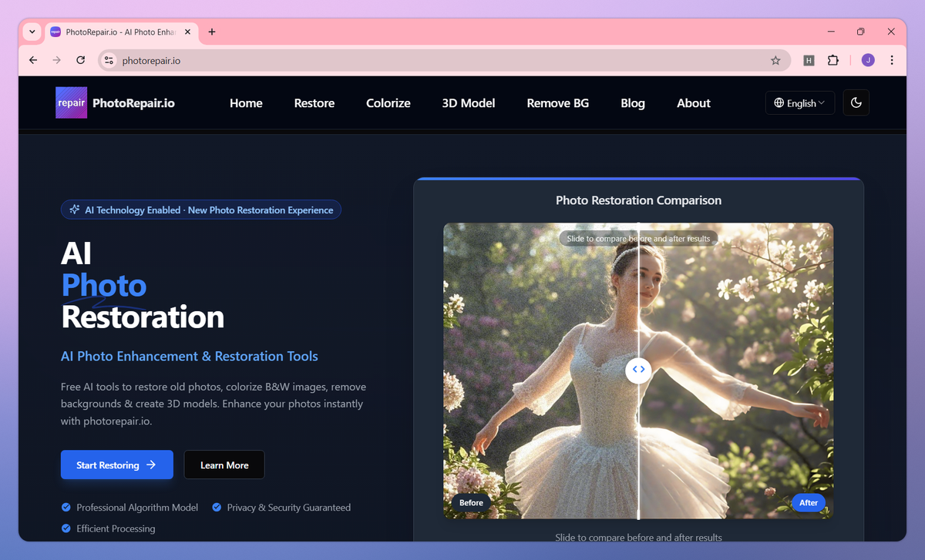Bookmark this page with star icon
925x560 pixels.
[775, 60]
